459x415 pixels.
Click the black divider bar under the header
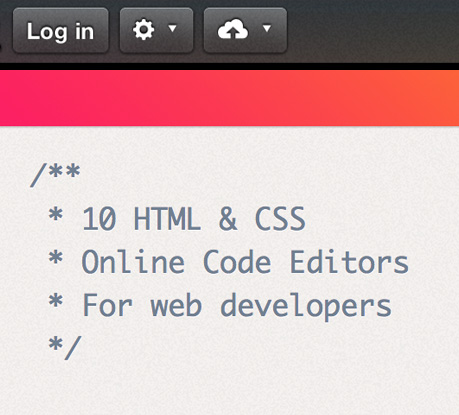click(229, 66)
